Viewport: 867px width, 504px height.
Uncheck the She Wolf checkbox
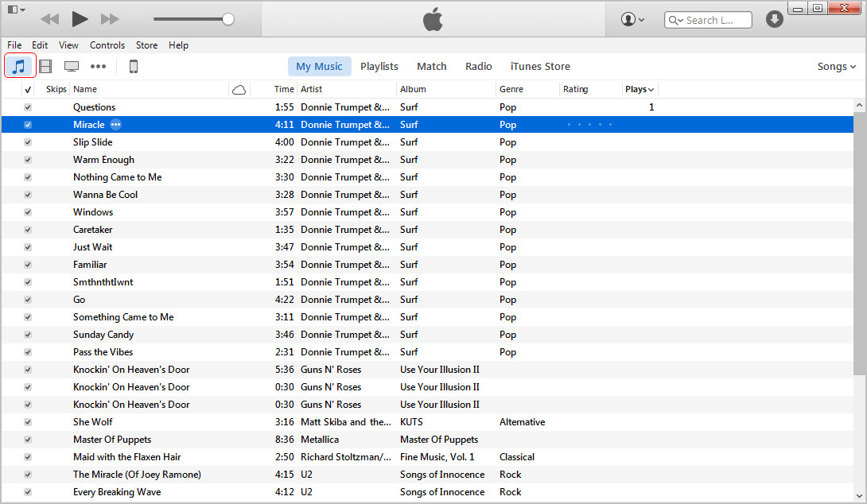[x=28, y=422]
